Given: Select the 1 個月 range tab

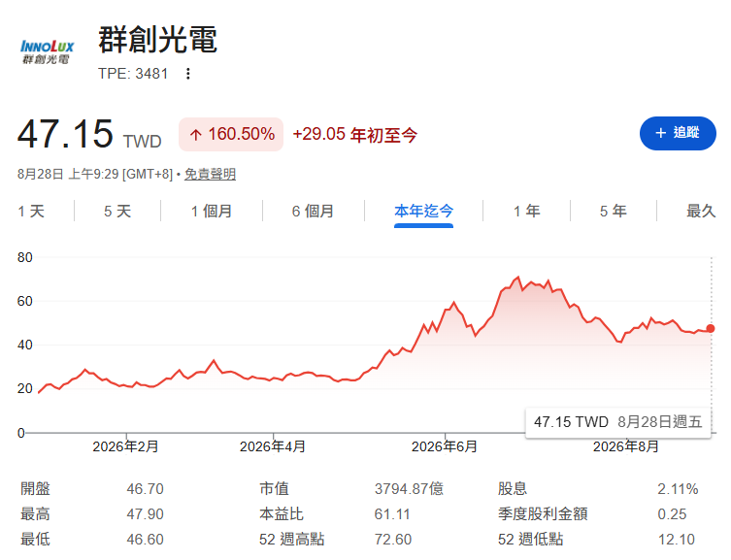Looking at the screenshot, I should (x=212, y=211).
